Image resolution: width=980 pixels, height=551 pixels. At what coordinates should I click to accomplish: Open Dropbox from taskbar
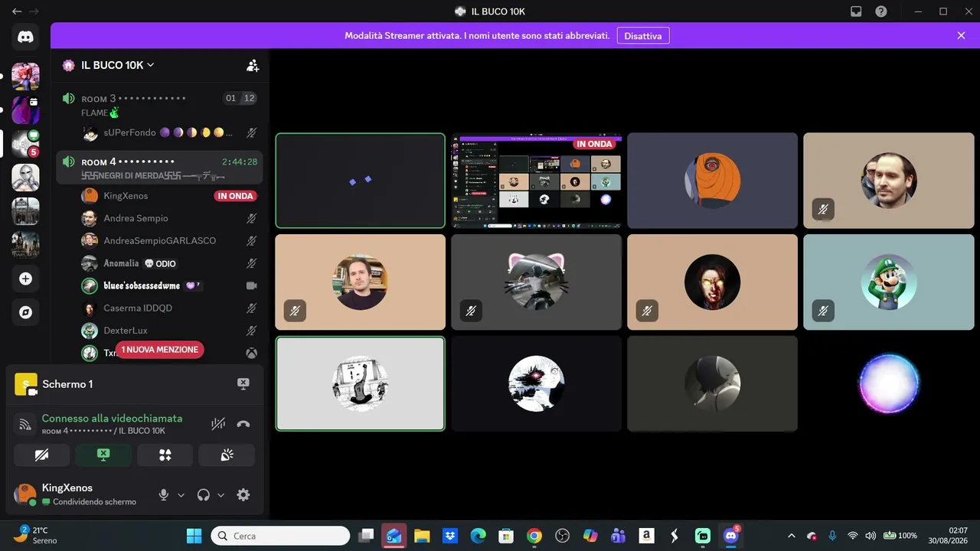[x=450, y=536]
